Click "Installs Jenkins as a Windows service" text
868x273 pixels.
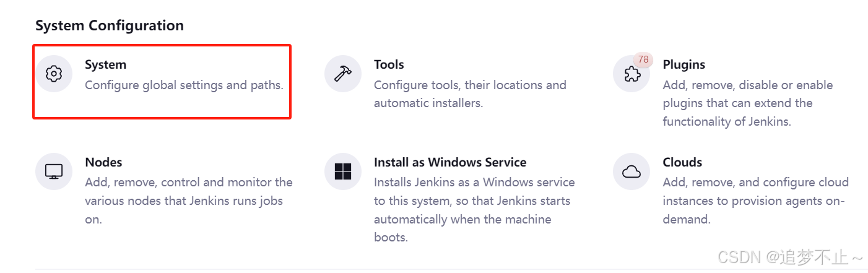point(474,182)
